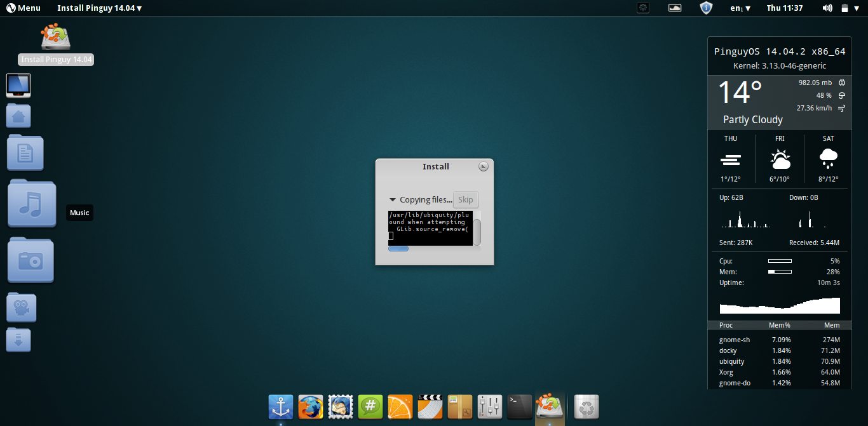This screenshot has width=868, height=426.
Task: Launch the Terminal from the dock
Action: 520,406
